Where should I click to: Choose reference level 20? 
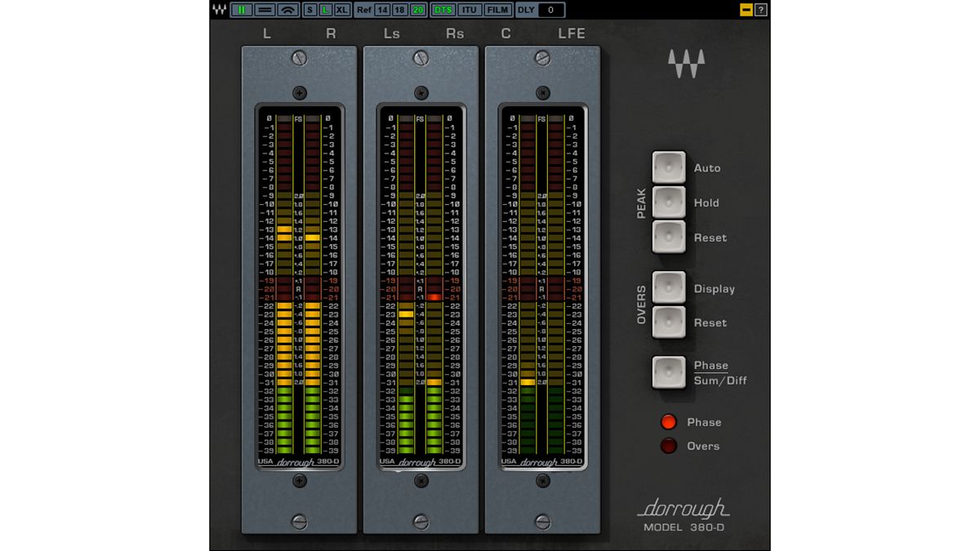click(x=417, y=10)
